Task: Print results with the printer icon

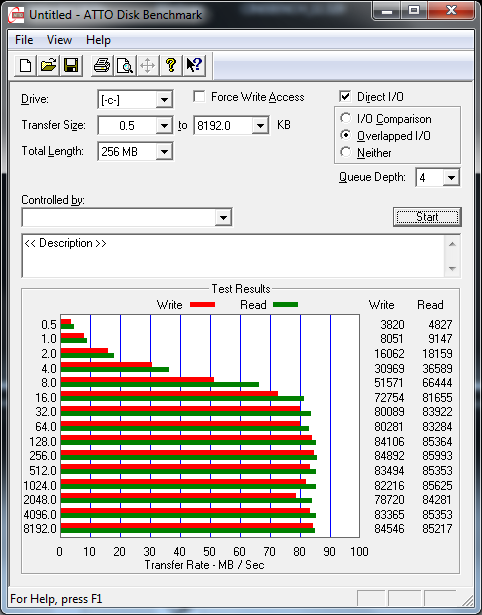Action: coord(102,65)
